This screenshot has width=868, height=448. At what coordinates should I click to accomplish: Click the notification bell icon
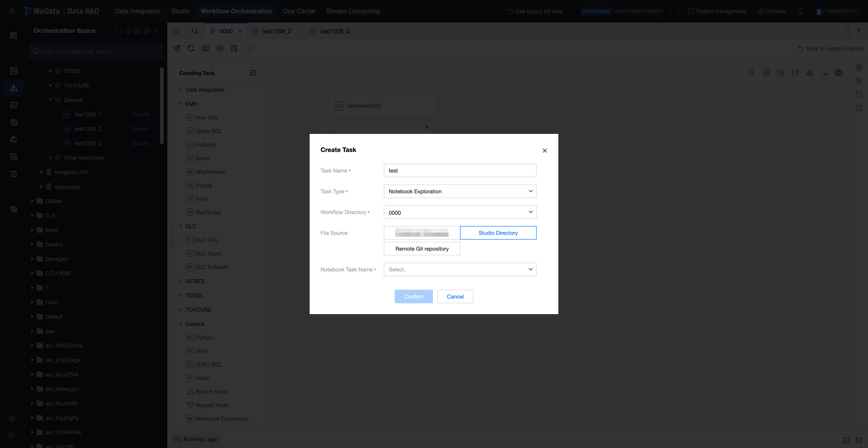tap(800, 11)
